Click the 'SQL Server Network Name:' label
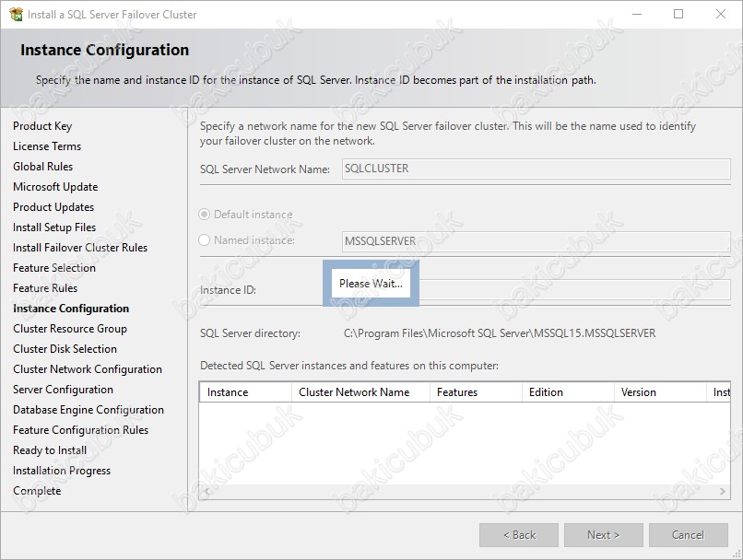Screen dimensions: 743x560 click(x=265, y=169)
